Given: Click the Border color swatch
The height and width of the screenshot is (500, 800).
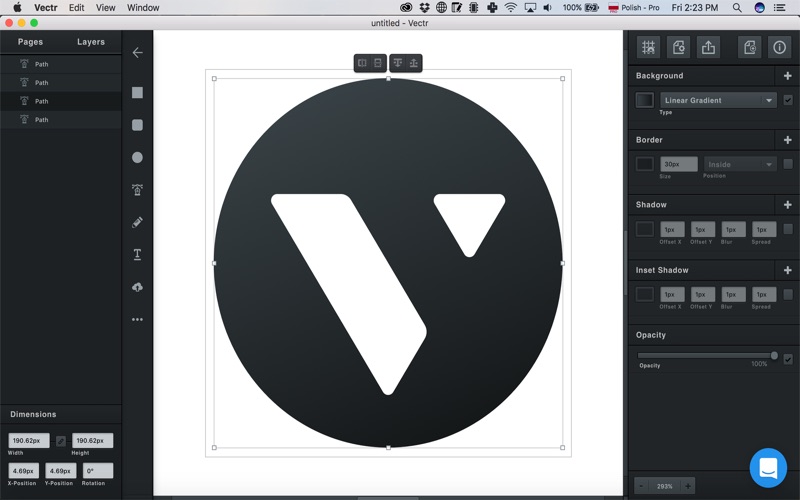Looking at the screenshot, I should (x=644, y=164).
